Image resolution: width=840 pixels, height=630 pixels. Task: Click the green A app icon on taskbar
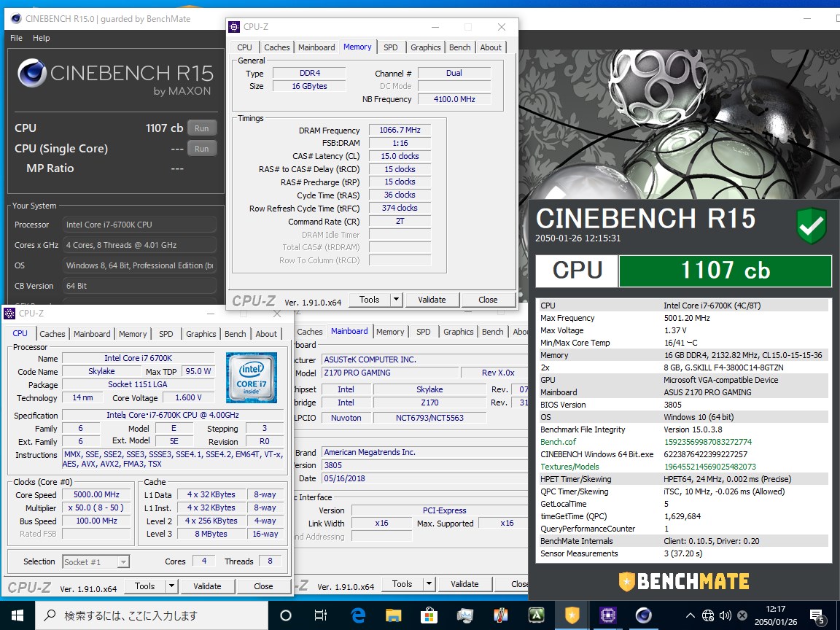536,615
